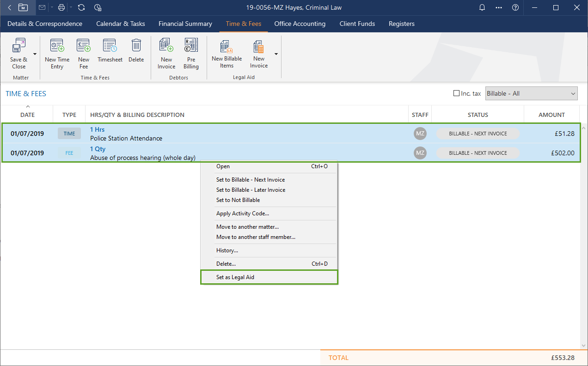588x366 pixels.
Task: Click the Billable - Next Invoice status on fee row
Action: (478, 153)
